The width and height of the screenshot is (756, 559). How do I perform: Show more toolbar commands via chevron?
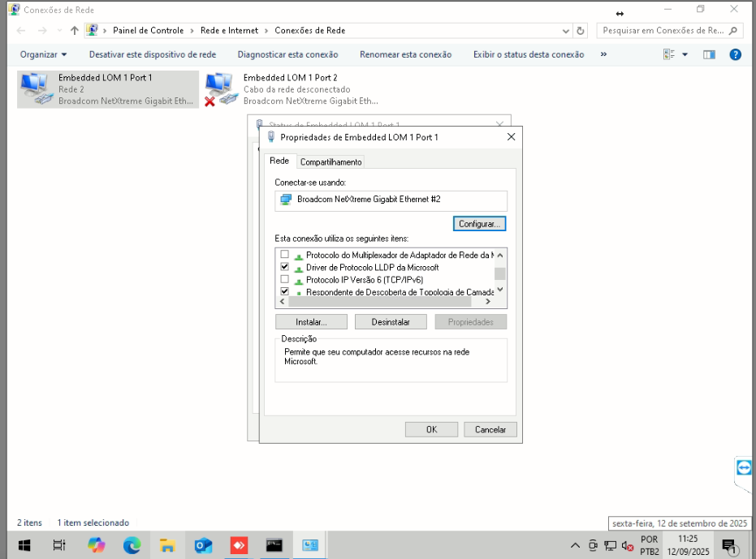click(x=603, y=54)
